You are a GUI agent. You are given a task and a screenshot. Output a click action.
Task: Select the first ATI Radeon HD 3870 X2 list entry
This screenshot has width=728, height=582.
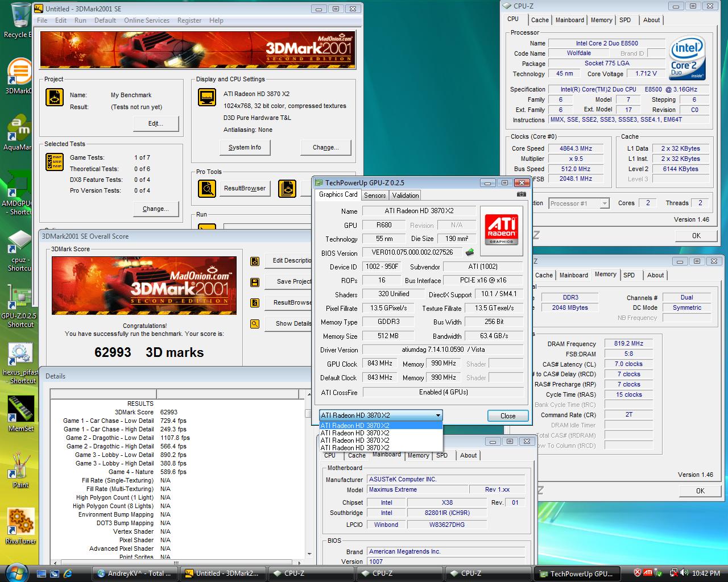pos(380,425)
